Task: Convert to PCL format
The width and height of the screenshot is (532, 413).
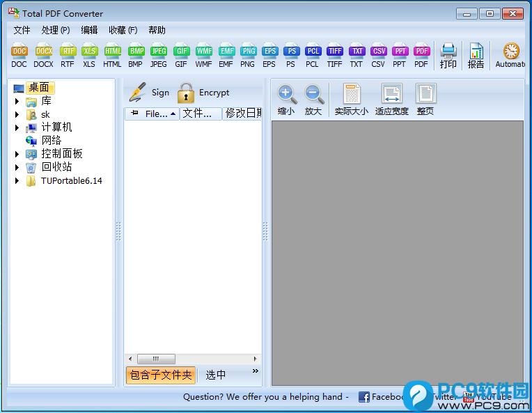Action: (313, 55)
